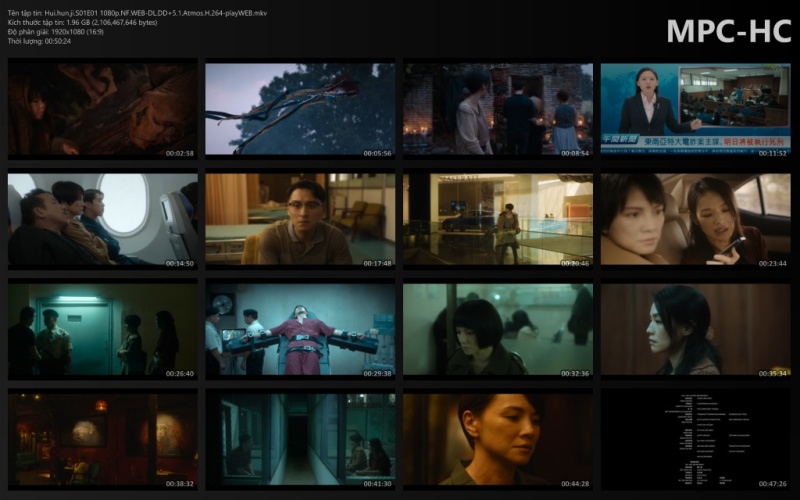Viewport: 800px width, 500px height.
Task: Click the MPC-HC logo in the header
Action: point(728,31)
